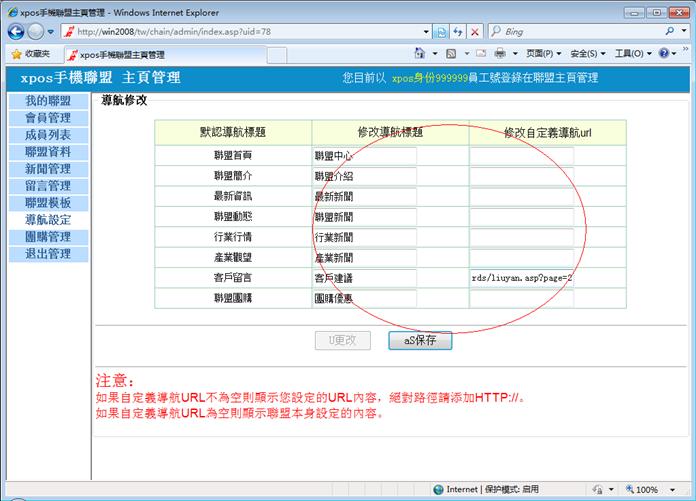Screen dimensions: 696x501
Task: Open the Favorites star button
Action: click(x=32, y=54)
